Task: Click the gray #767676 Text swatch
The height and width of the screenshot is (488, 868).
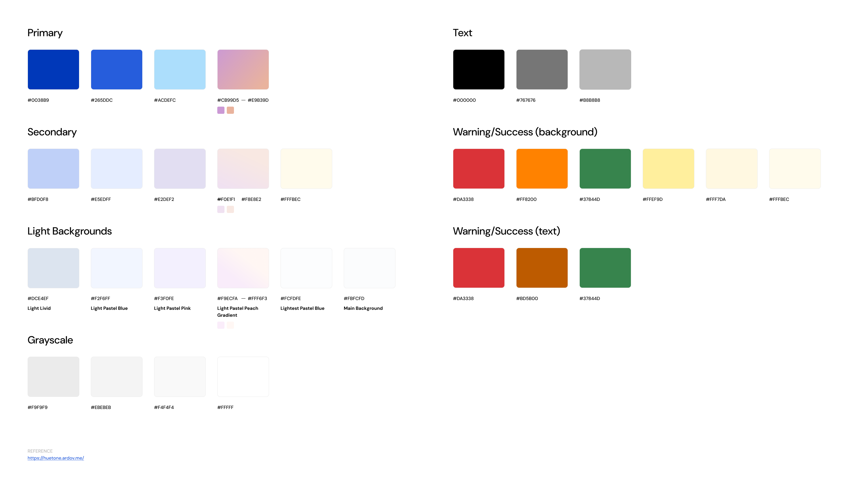Action: click(542, 70)
